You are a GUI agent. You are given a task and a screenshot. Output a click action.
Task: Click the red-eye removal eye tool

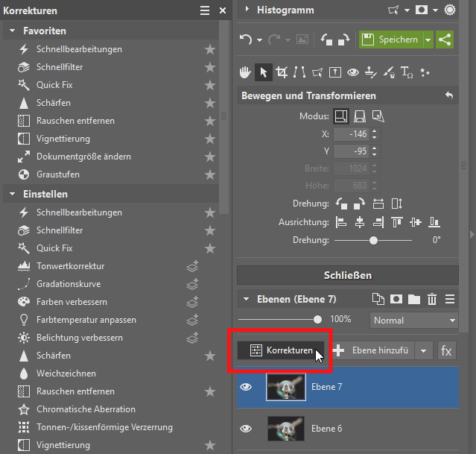353,72
